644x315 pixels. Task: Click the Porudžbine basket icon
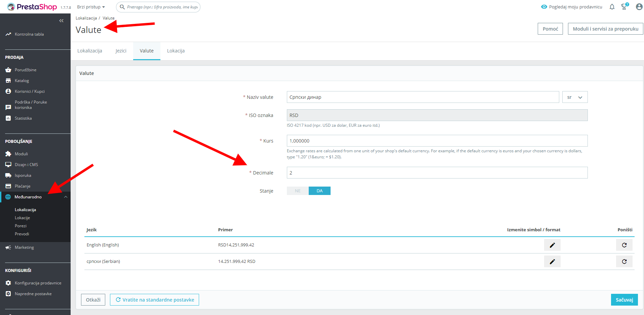point(8,70)
